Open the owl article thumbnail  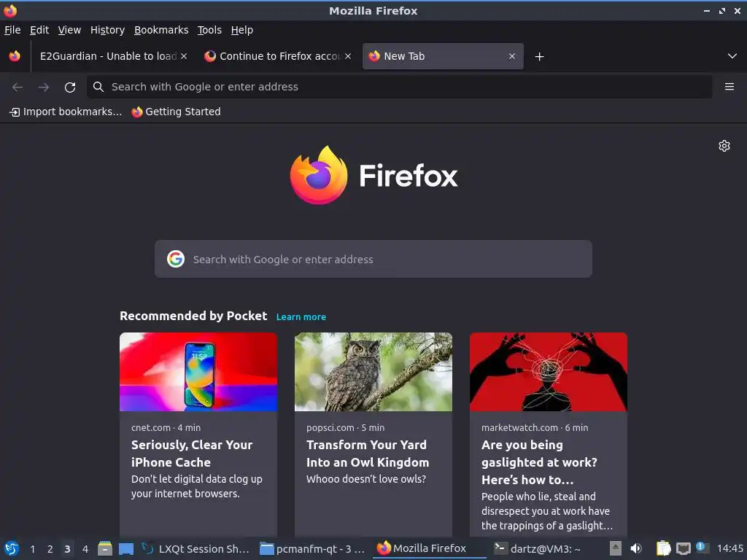(x=373, y=372)
